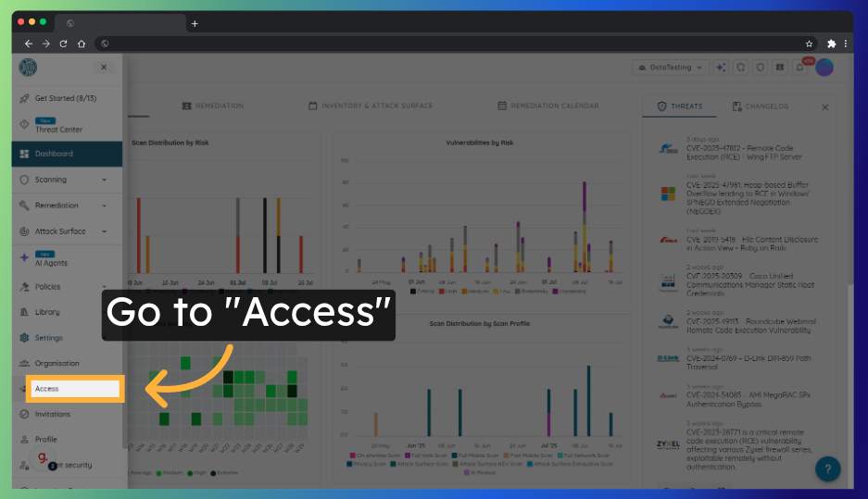The height and width of the screenshot is (499, 868).
Task: Click the blue help question mark button
Action: pos(827,468)
